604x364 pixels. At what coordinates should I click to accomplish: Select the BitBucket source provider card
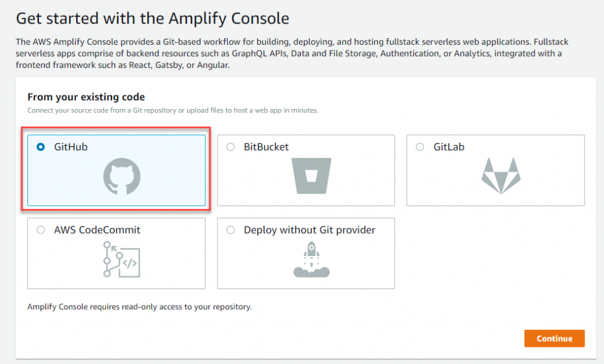point(306,170)
